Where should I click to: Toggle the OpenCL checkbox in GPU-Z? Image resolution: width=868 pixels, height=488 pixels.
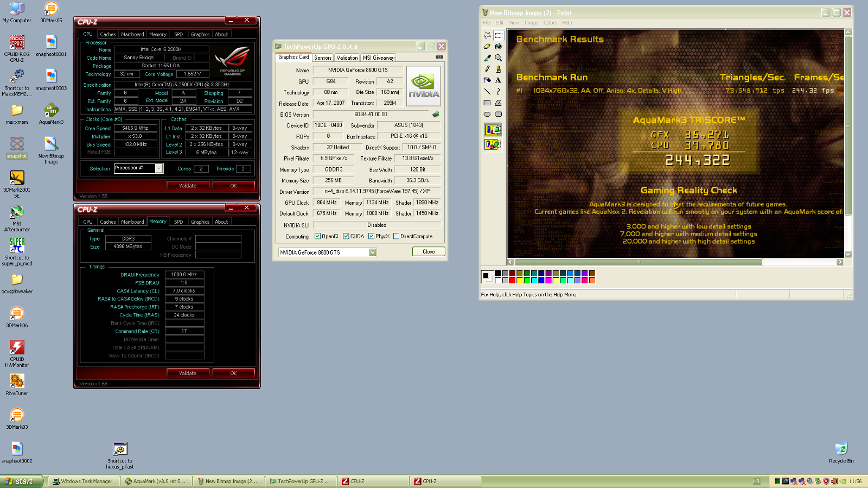(x=318, y=236)
